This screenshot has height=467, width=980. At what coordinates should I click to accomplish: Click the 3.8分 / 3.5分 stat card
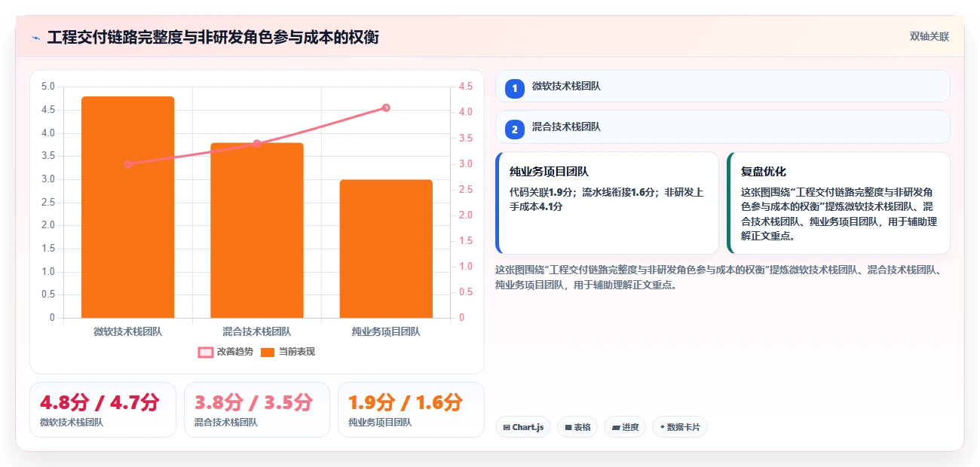tap(257, 410)
